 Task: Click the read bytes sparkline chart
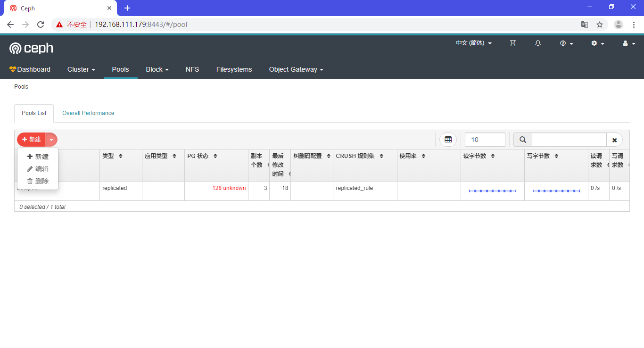click(493, 191)
